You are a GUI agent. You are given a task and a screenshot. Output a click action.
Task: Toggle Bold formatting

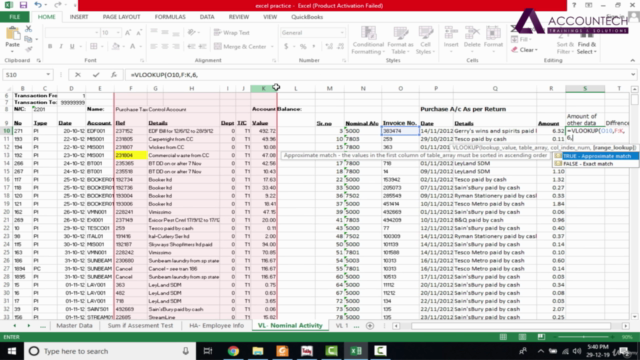tap(50, 47)
